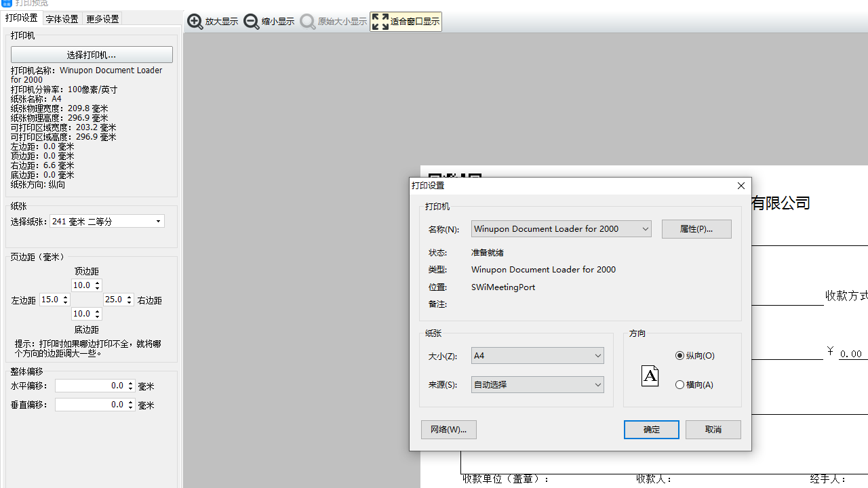Open printer 属性(P)... properties
The height and width of the screenshot is (488, 868).
[x=696, y=229]
